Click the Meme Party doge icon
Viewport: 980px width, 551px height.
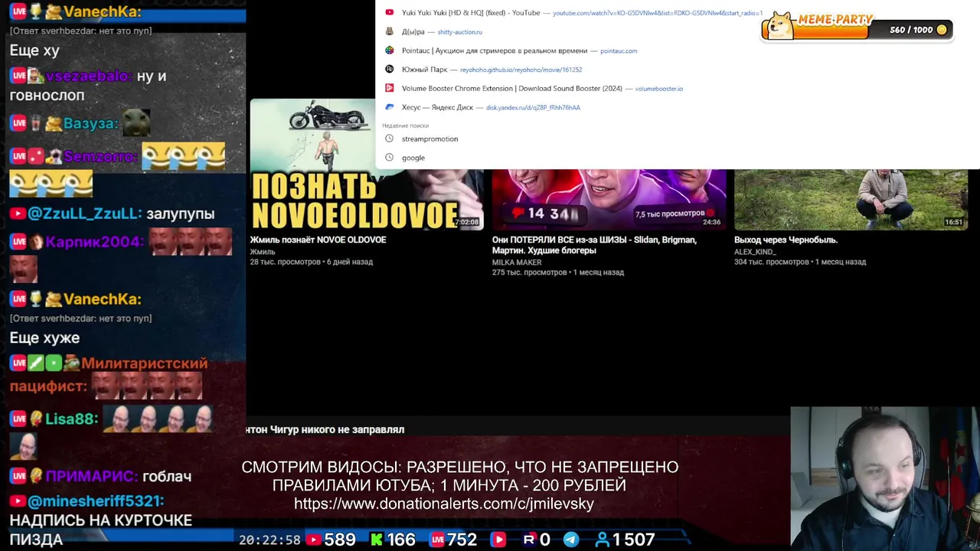coord(780,25)
